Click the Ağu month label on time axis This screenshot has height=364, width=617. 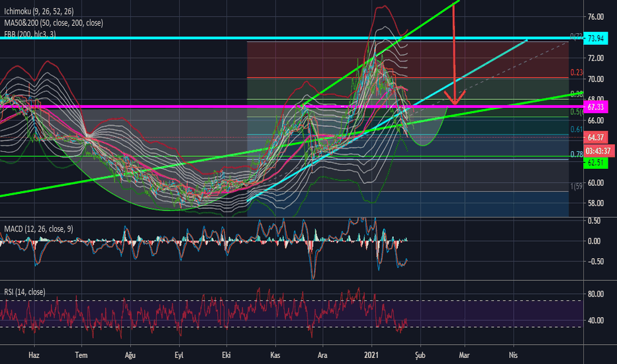pos(130,355)
